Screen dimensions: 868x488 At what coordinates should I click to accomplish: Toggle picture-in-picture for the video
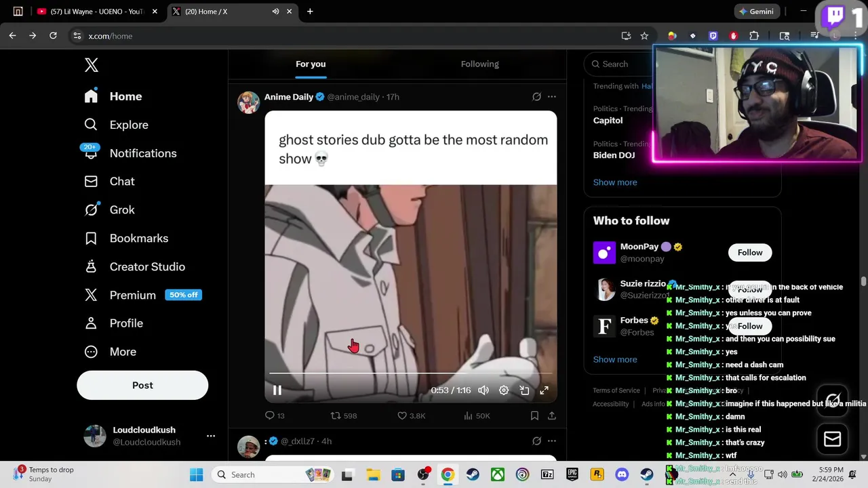524,390
